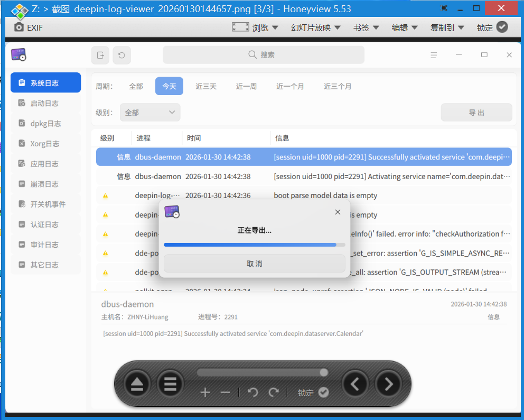Click the overlay list menu button
Screen dimensions: 524x420
[x=170, y=384]
